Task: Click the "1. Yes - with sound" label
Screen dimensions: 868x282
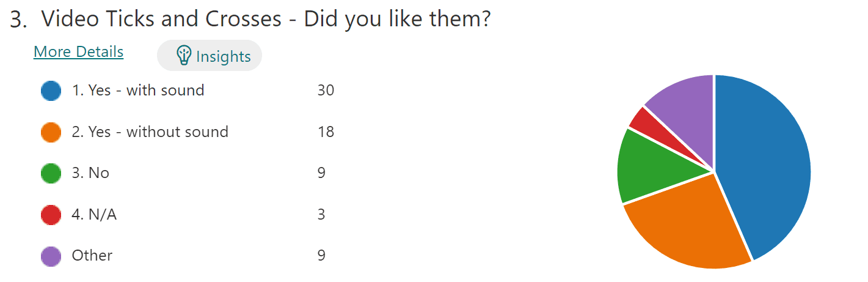Action: click(138, 91)
